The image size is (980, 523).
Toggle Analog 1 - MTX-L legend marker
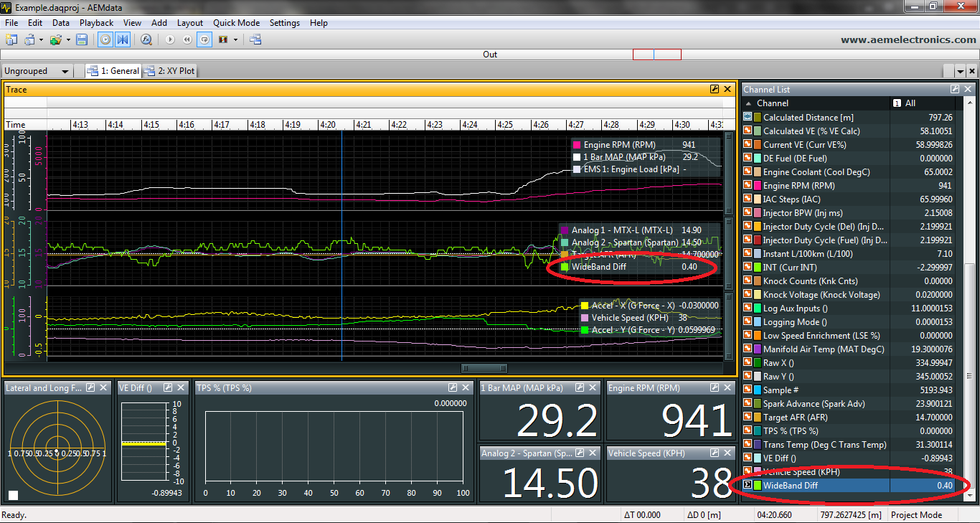tap(564, 230)
